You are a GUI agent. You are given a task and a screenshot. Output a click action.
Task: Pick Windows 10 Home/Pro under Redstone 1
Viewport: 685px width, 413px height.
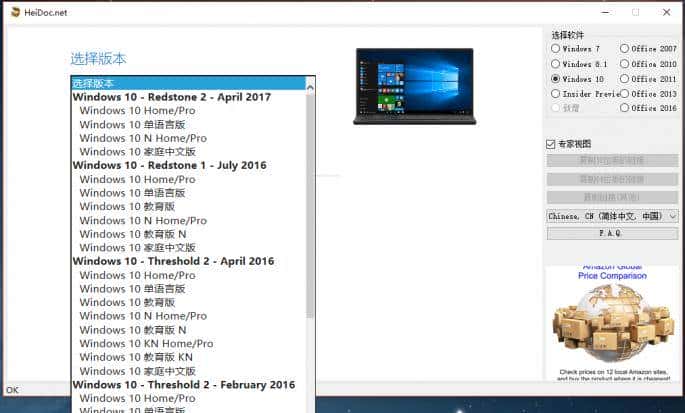137,179
